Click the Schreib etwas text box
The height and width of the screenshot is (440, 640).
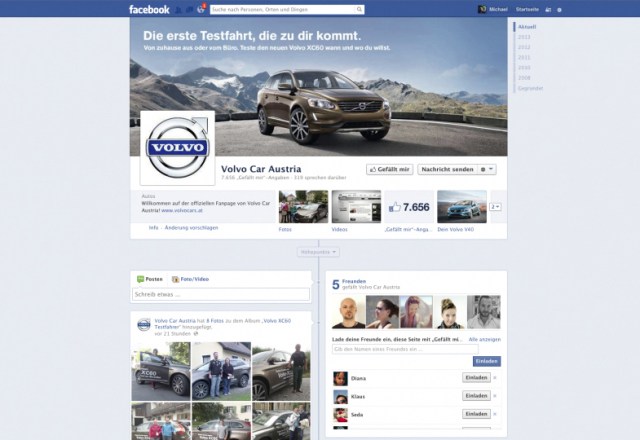click(221, 294)
